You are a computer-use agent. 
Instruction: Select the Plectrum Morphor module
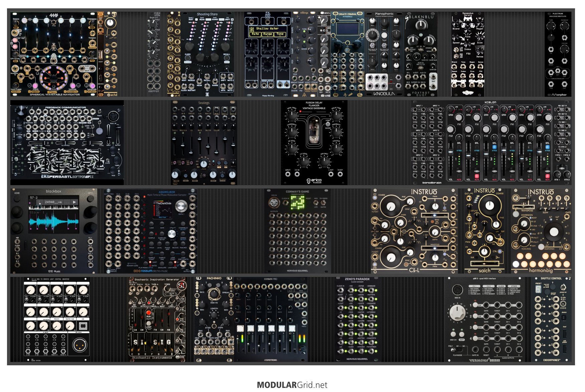558,54
